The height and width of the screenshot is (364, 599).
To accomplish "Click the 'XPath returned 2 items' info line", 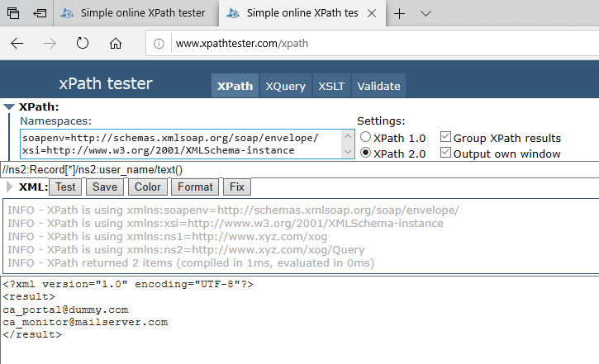I will pyautogui.click(x=191, y=262).
